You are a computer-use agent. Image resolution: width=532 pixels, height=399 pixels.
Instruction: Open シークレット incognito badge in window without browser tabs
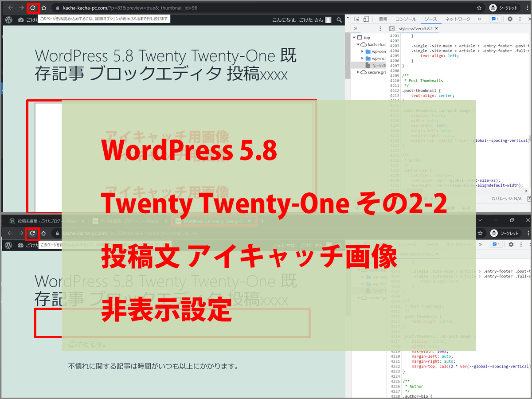pos(504,8)
